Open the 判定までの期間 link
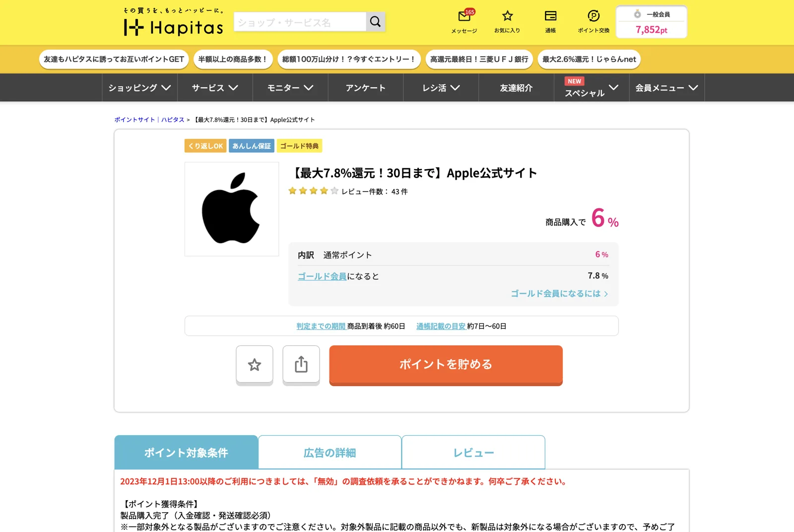 coord(321,326)
